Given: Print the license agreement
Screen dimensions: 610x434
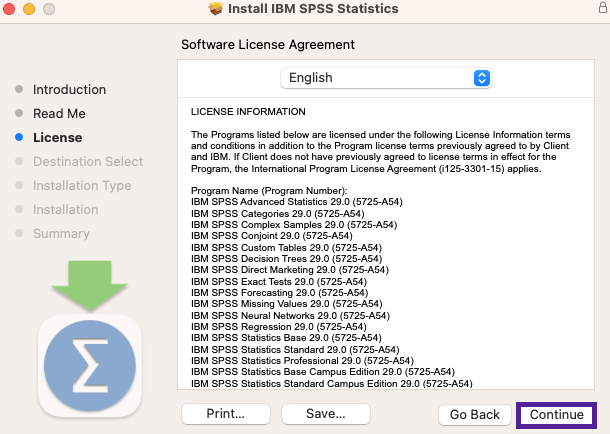Looking at the screenshot, I should pos(226,414).
